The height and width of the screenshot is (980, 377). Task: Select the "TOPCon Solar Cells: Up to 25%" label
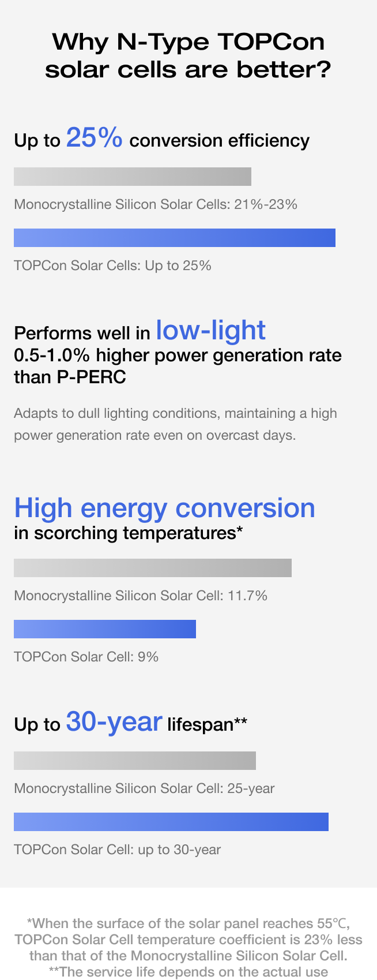pyautogui.click(x=112, y=265)
